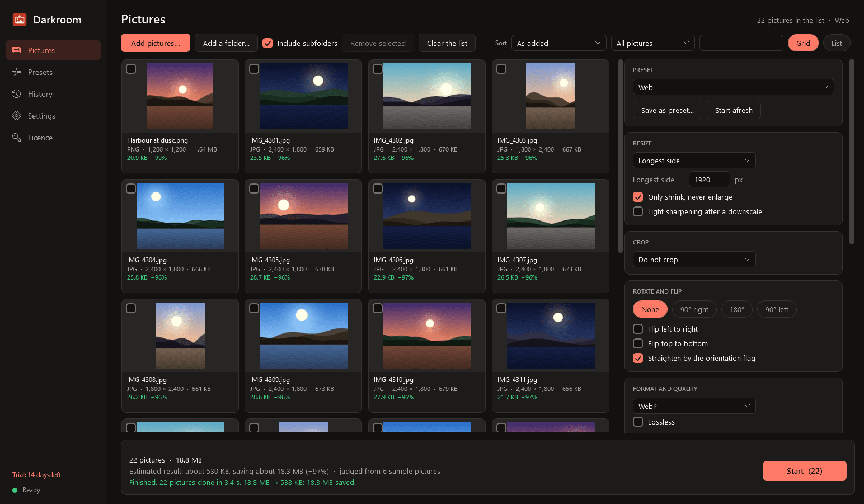Open the Presets section
Viewport: 864px width, 504px height.
pyautogui.click(x=53, y=72)
